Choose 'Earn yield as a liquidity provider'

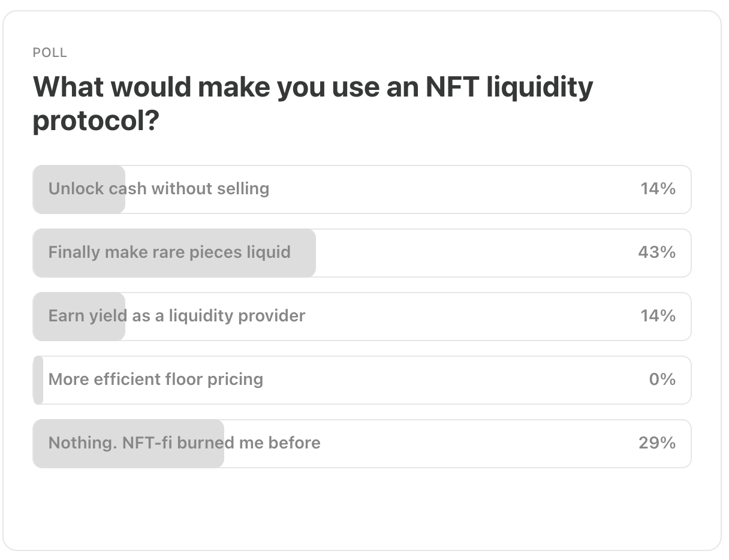[362, 317]
